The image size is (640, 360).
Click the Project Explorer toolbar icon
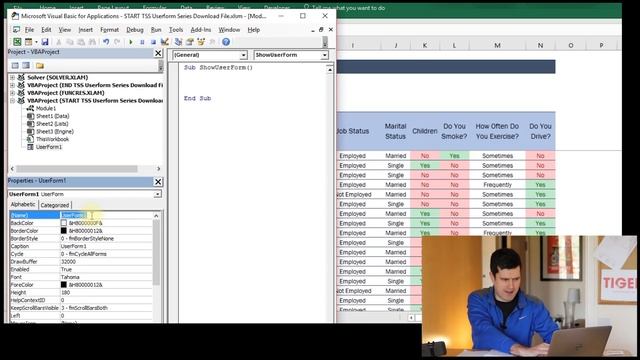pyautogui.click(x=178, y=42)
